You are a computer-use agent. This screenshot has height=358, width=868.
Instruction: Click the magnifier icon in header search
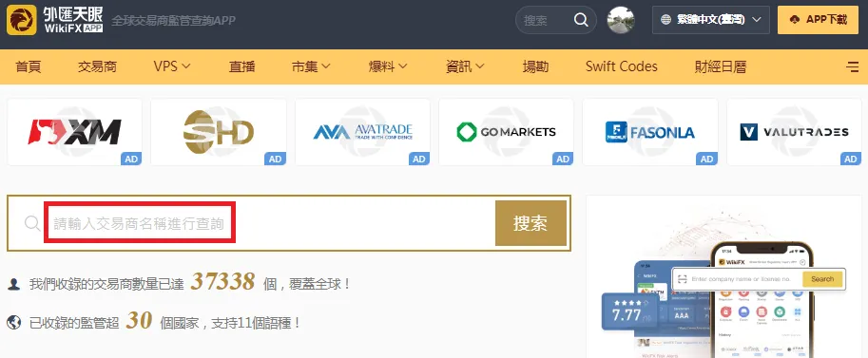coord(581,20)
